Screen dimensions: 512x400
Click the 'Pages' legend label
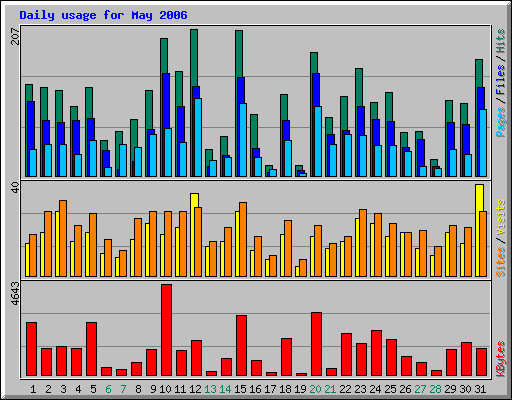click(x=501, y=122)
